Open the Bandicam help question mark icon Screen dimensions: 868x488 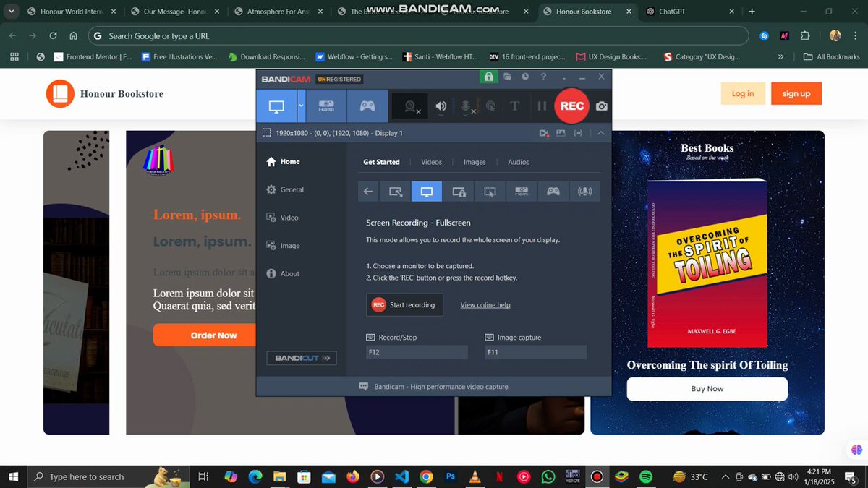(543, 77)
